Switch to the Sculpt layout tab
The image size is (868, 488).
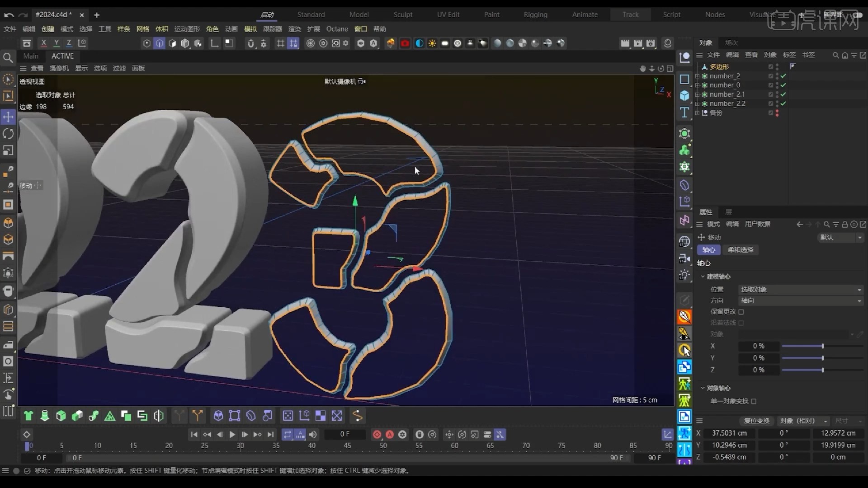[403, 14]
